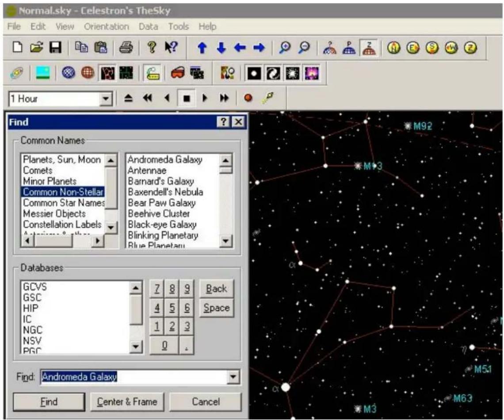Open the Data menu
504x420 pixels.
click(148, 26)
